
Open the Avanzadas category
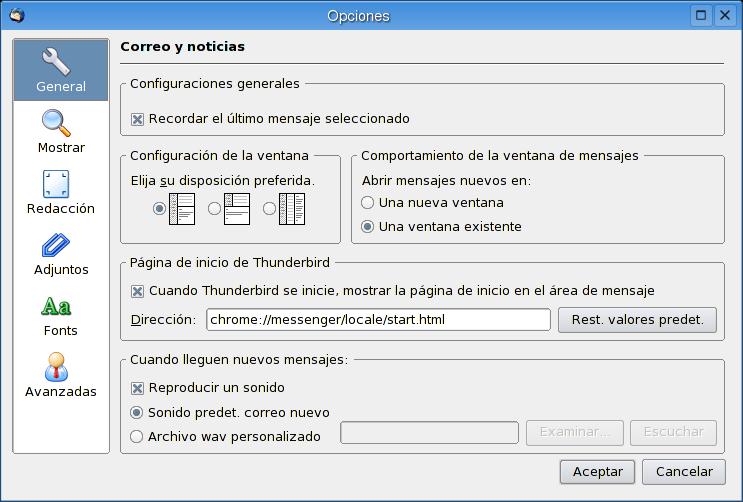(x=61, y=375)
